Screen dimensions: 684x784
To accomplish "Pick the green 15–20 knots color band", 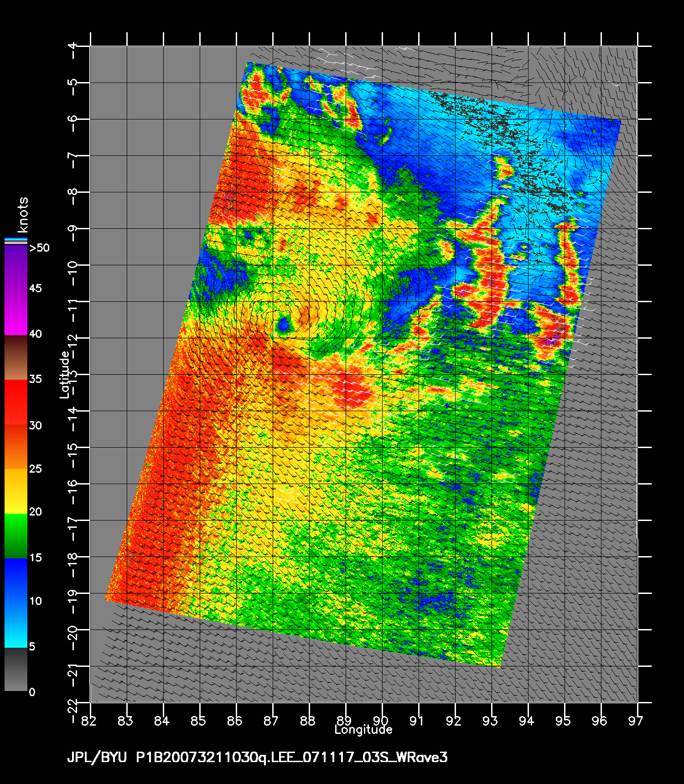I will tap(16, 536).
